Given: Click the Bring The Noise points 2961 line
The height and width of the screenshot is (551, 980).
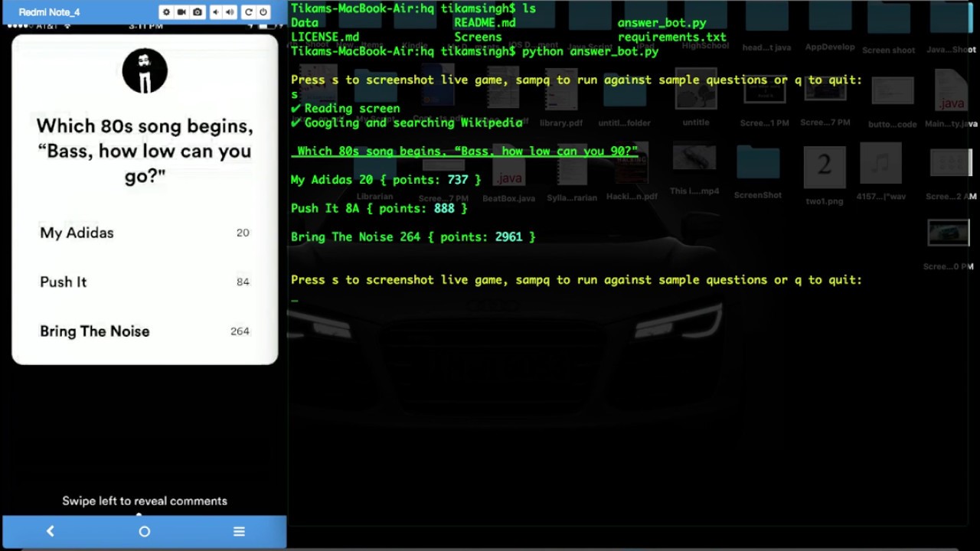Looking at the screenshot, I should [413, 237].
